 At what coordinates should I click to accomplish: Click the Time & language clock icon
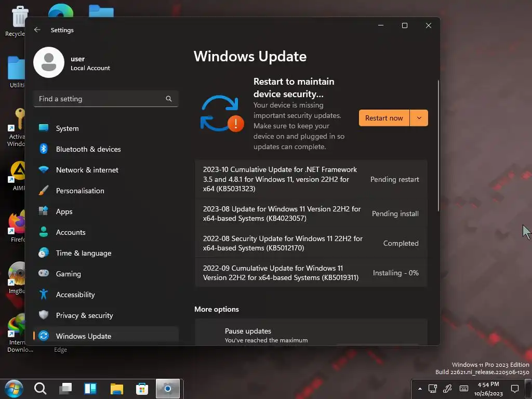click(x=44, y=253)
